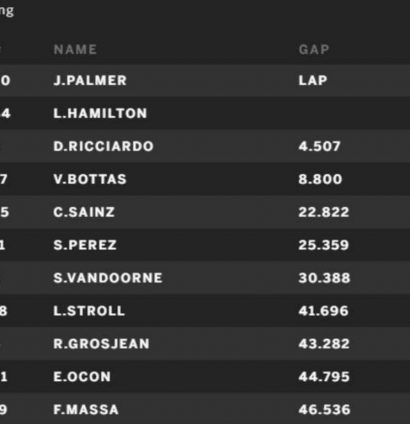Select the E.OCON driver name
Screen dimensions: 410x424
click(x=82, y=377)
